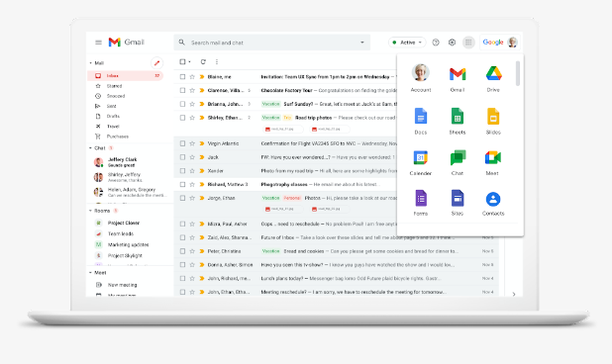This screenshot has width=612, height=364.
Task: Click the refresh icon above the mail list
Action: [203, 61]
